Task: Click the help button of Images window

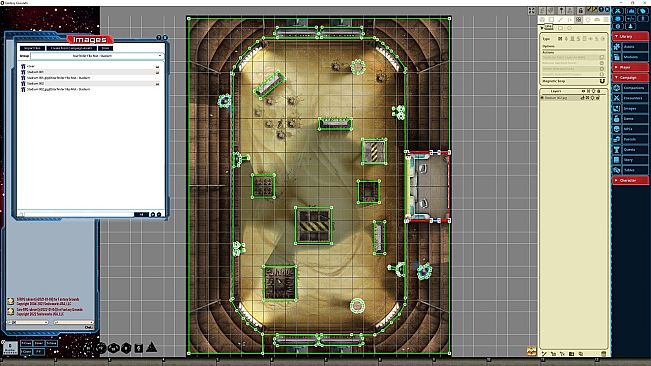Action: point(159,37)
